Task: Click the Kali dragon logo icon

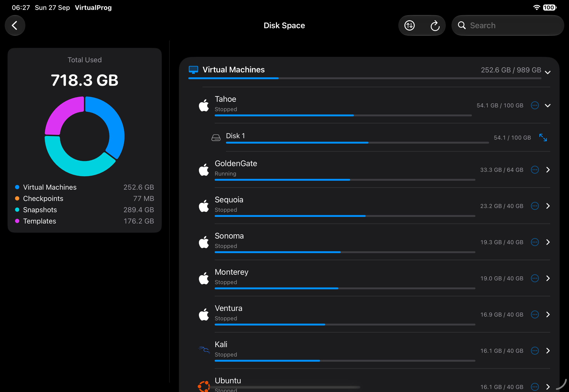Action: click(204, 350)
